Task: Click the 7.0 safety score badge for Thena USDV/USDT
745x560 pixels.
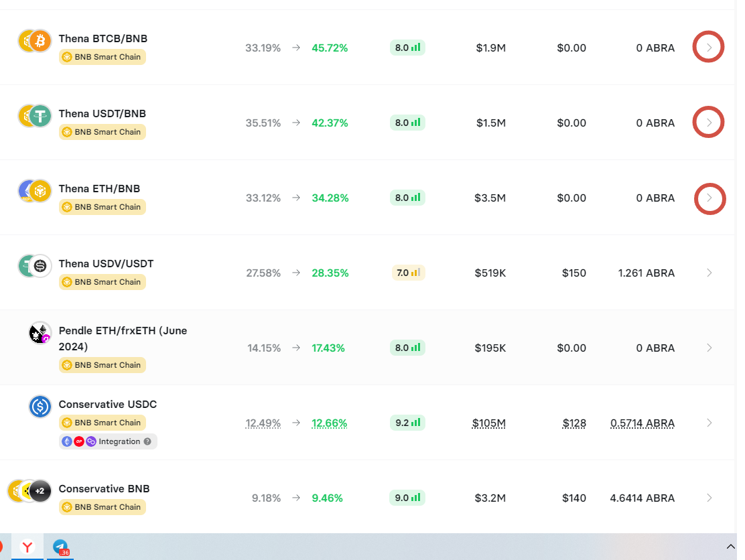Action: [x=408, y=273]
